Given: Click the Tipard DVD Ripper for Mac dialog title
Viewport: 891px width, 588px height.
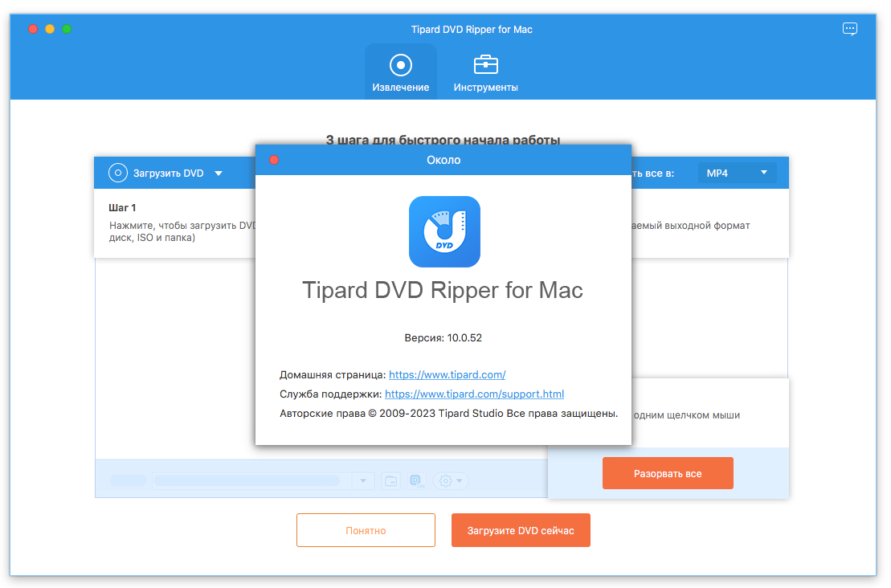Looking at the screenshot, I should pyautogui.click(x=443, y=290).
